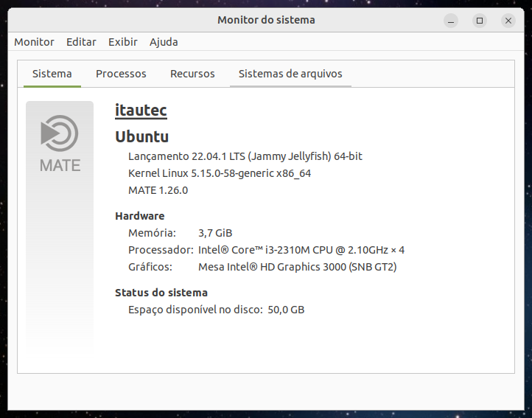Click the 3,7 GiB memory value
532x418 pixels.
pyautogui.click(x=215, y=233)
